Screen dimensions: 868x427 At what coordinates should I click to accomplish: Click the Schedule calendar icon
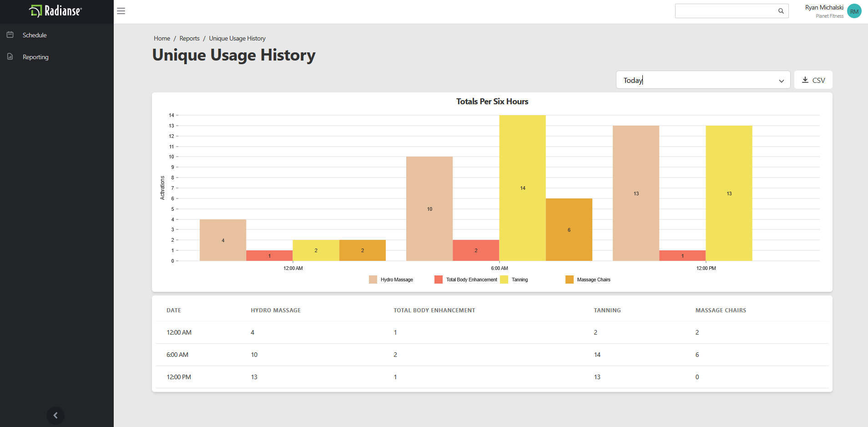click(x=10, y=35)
